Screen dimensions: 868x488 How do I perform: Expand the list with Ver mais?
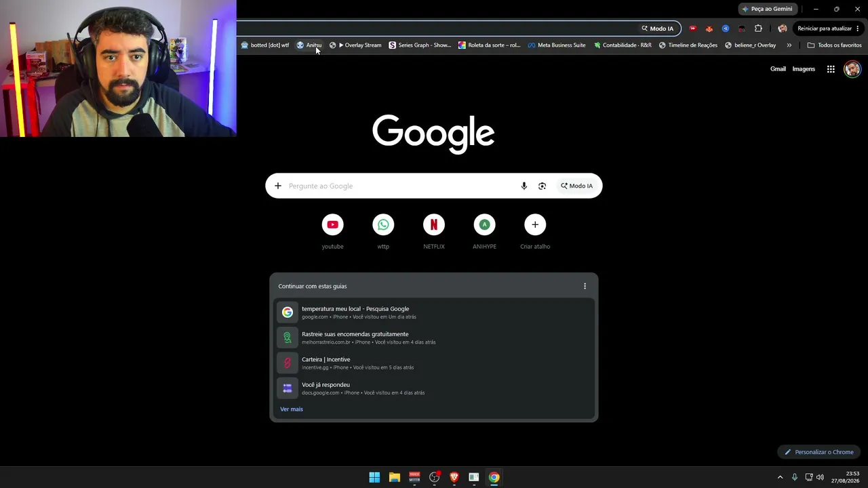tap(292, 409)
